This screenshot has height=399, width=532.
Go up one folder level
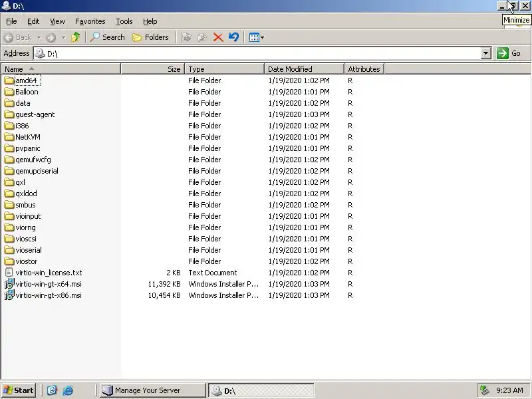coord(76,37)
